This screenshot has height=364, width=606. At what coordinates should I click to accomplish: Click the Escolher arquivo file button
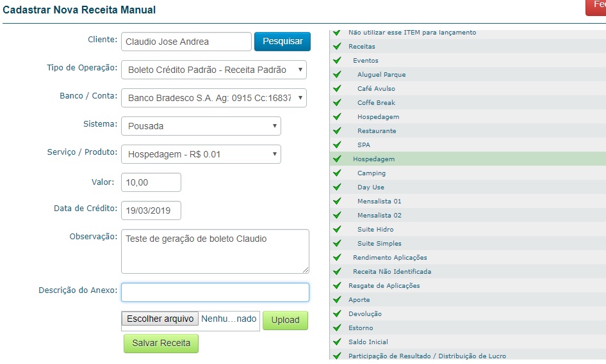160,319
